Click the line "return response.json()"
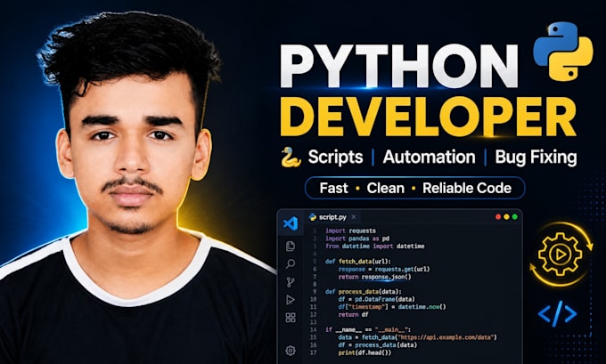This screenshot has height=364, width=606. [x=375, y=277]
